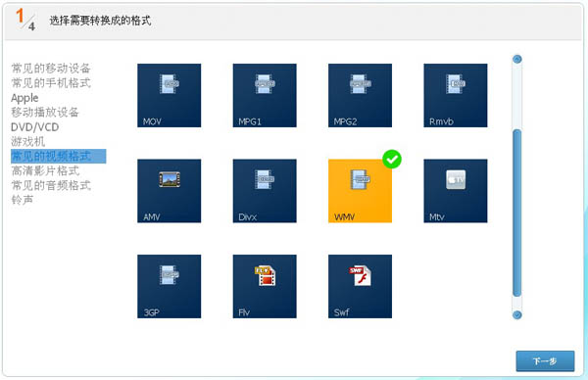This screenshot has height=380, width=588.
Task: Choose the MPG1 format tile
Action: coord(265,96)
